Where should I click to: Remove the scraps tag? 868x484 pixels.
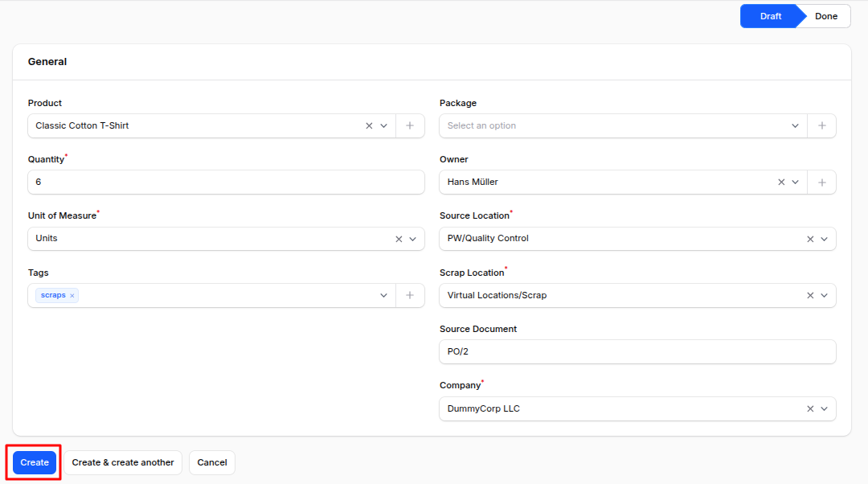tap(72, 296)
